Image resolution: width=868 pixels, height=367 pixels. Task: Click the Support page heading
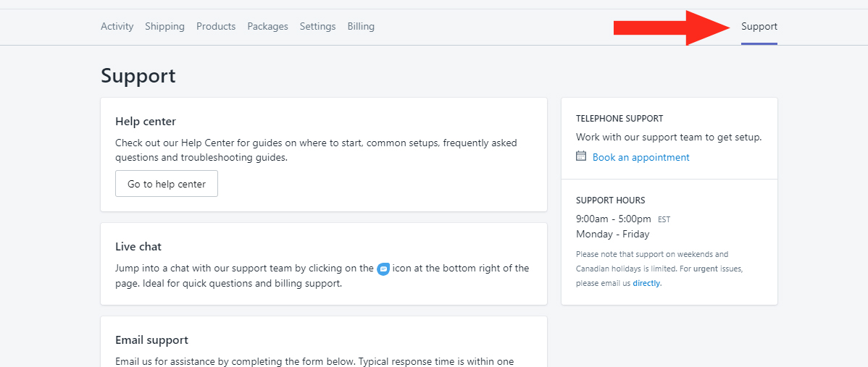pyautogui.click(x=138, y=76)
